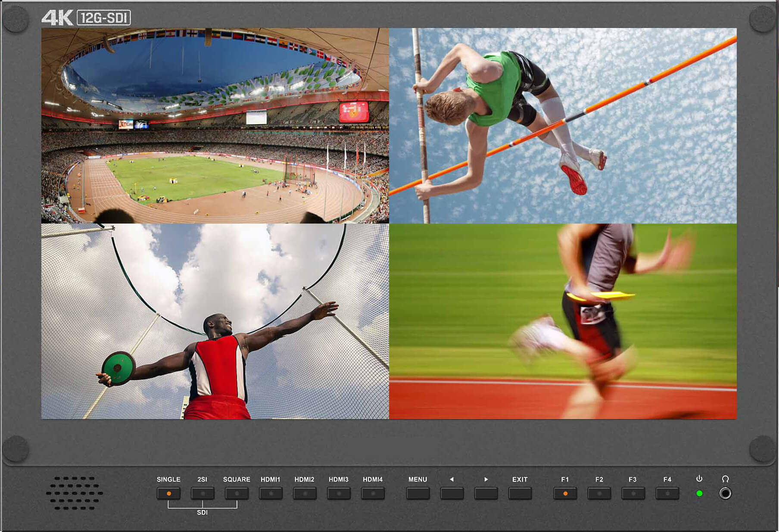Screen dimensions: 779x532
Task: Select the HDMI1 input button
Action: (271, 493)
